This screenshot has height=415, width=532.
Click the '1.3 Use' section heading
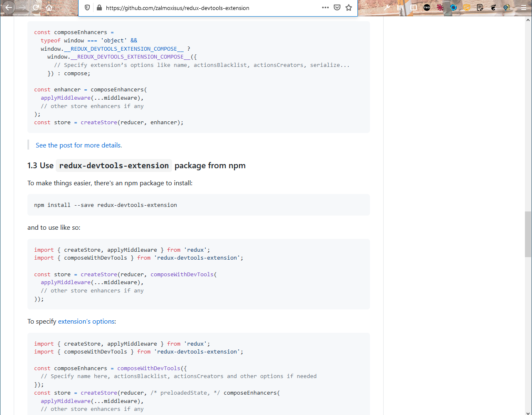(x=136, y=165)
